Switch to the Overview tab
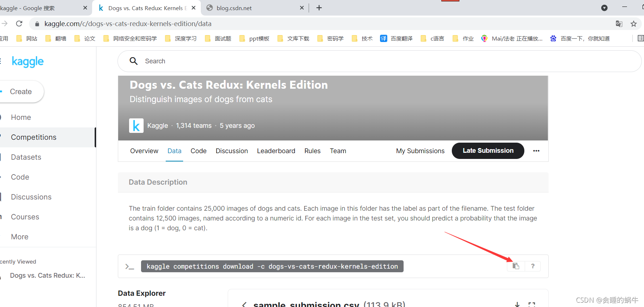The height and width of the screenshot is (307, 644). click(x=144, y=151)
